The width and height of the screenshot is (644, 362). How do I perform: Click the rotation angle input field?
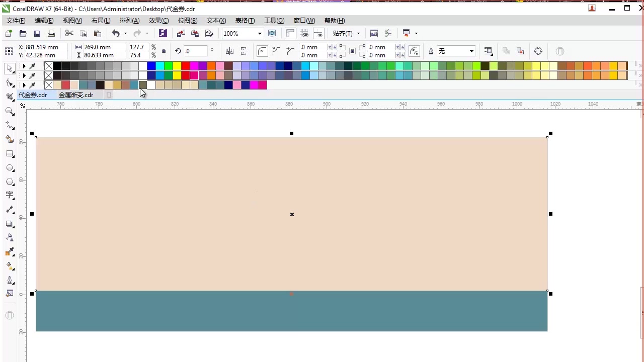coord(195,51)
